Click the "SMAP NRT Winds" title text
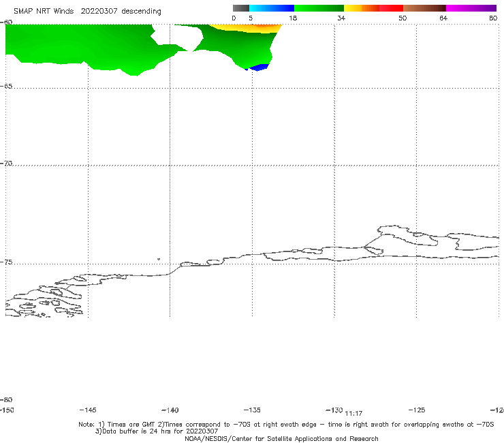 click(x=44, y=11)
